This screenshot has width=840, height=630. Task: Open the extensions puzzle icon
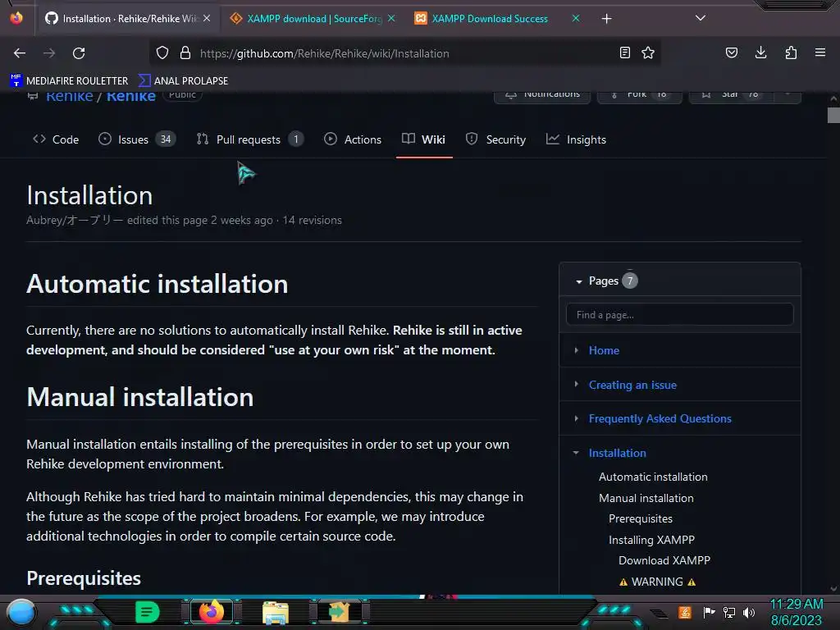point(791,53)
